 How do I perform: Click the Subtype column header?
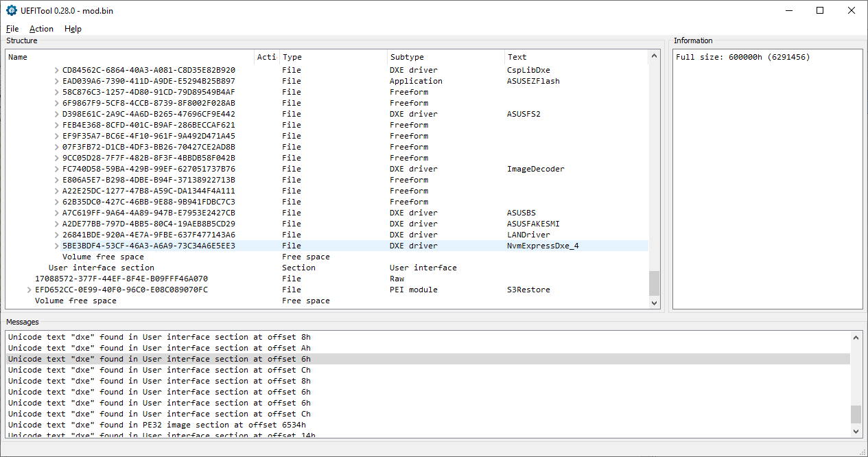tap(445, 57)
